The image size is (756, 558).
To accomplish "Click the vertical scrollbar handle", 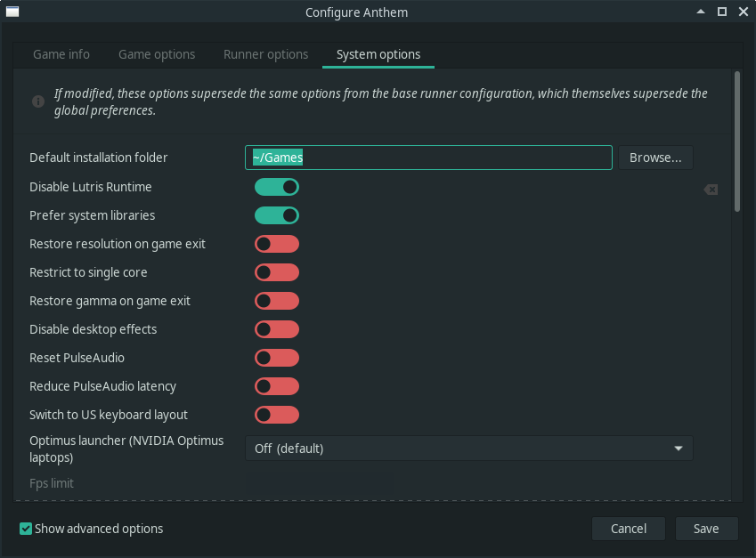I will coord(736,142).
